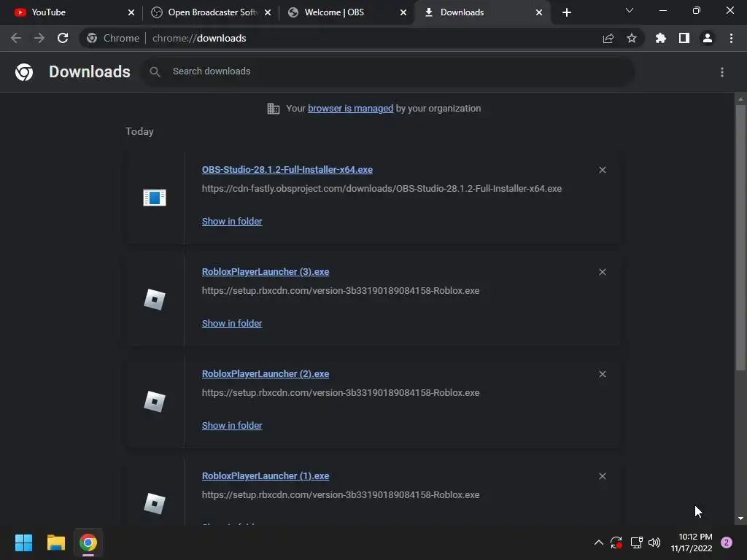This screenshot has height=560, width=747.
Task: Remove RobloxPlayerLauncher (1).exe from list
Action: 603,476
